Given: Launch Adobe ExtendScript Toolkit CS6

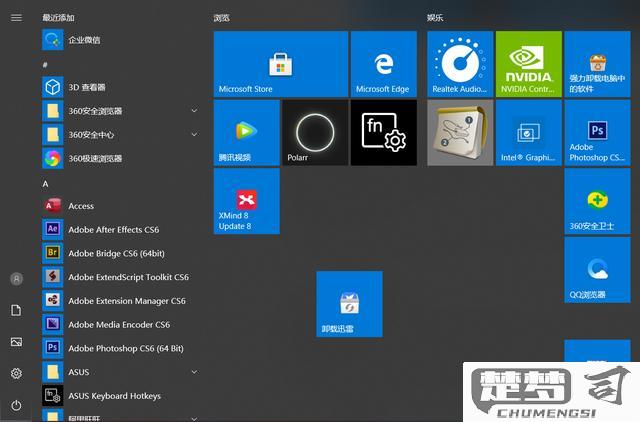Looking at the screenshot, I should pos(120,277).
